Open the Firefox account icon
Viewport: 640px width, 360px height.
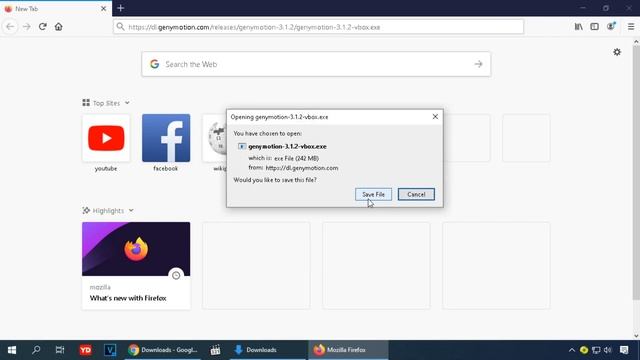tap(611, 27)
